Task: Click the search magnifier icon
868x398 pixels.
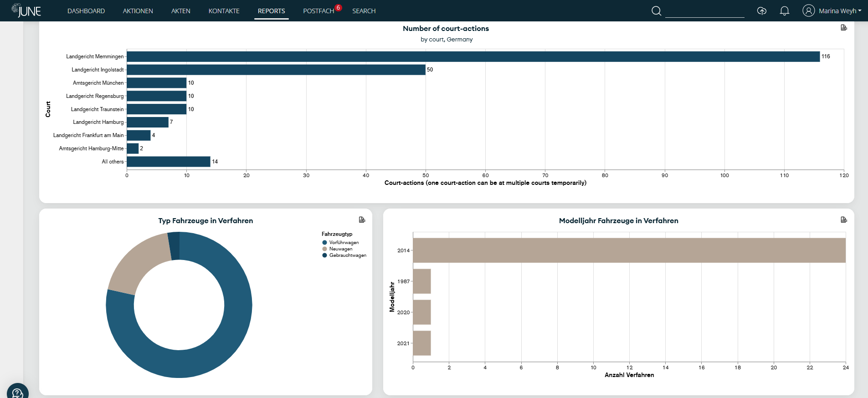Action: pyautogui.click(x=656, y=11)
